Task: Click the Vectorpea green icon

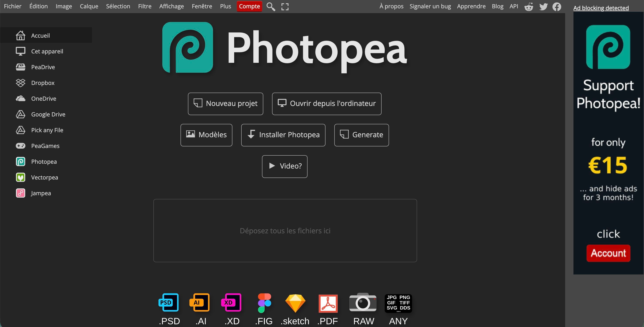Action: (x=21, y=177)
